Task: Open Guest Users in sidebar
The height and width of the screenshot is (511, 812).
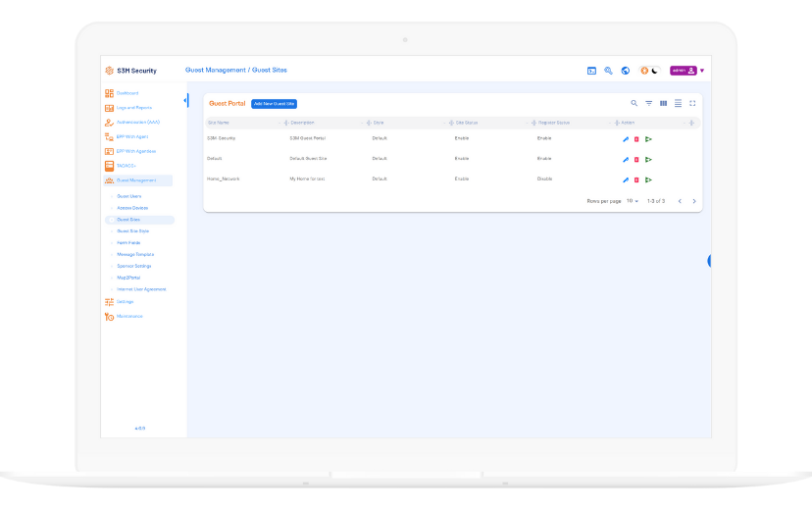Action: pyautogui.click(x=129, y=196)
